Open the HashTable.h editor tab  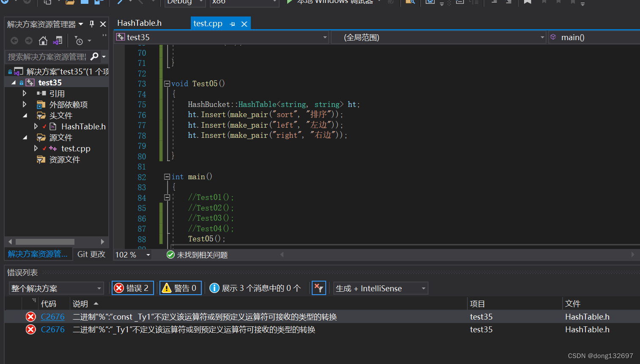pyautogui.click(x=139, y=23)
